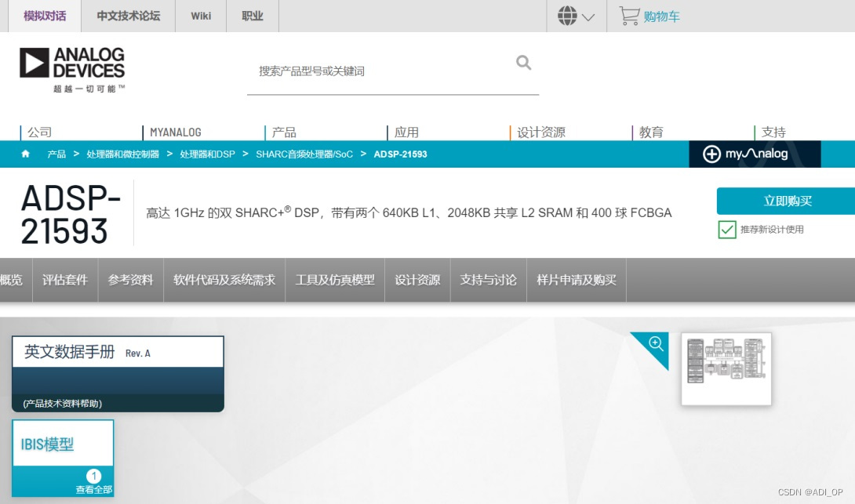Click the SHARC+ DSP product description text
Image resolution: width=855 pixels, height=504 pixels.
(409, 212)
